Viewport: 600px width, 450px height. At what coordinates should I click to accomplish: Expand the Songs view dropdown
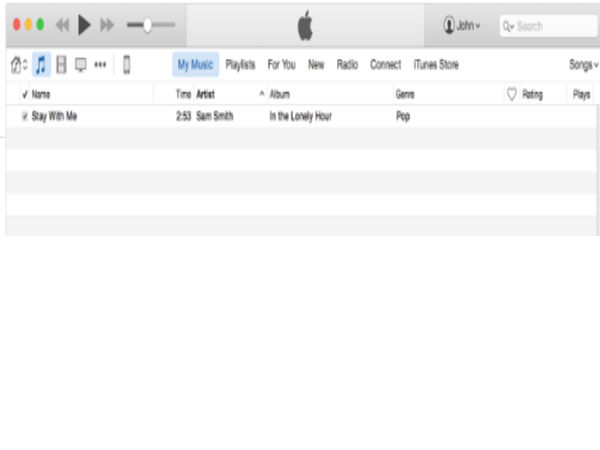click(x=584, y=65)
